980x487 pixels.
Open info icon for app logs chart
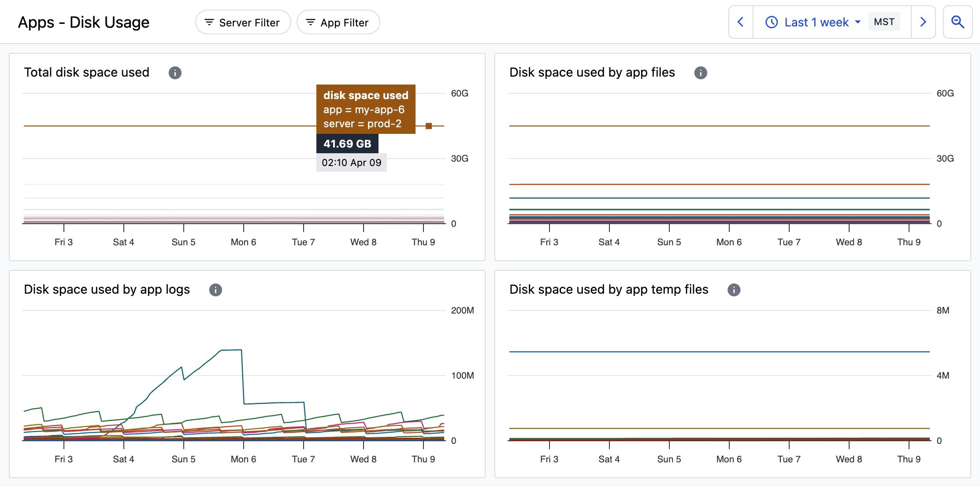215,290
